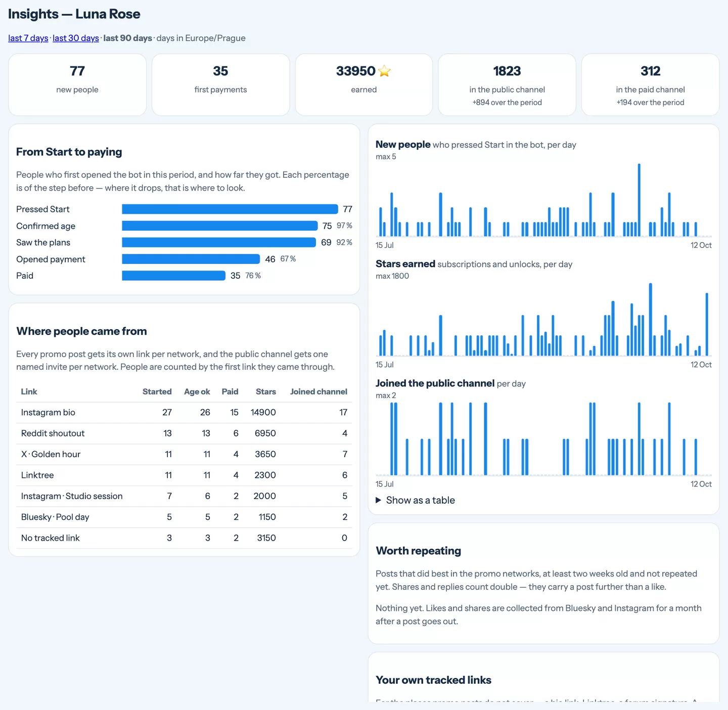Click the Joined channel column header
Screen dimensions: 728x710
tap(318, 392)
